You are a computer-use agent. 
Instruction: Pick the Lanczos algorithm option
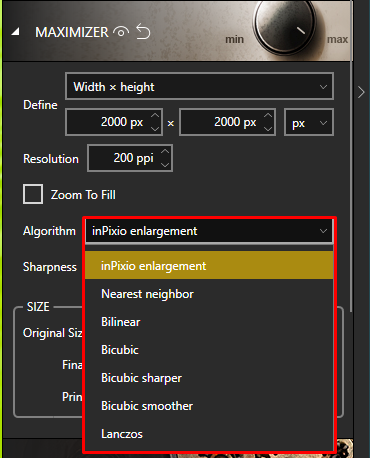209,434
